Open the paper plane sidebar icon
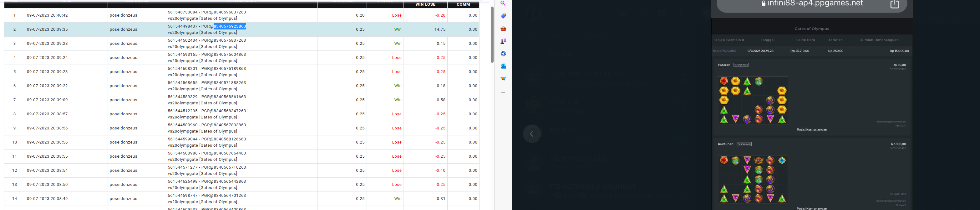Screen dimensions: 980x210 (x=503, y=78)
